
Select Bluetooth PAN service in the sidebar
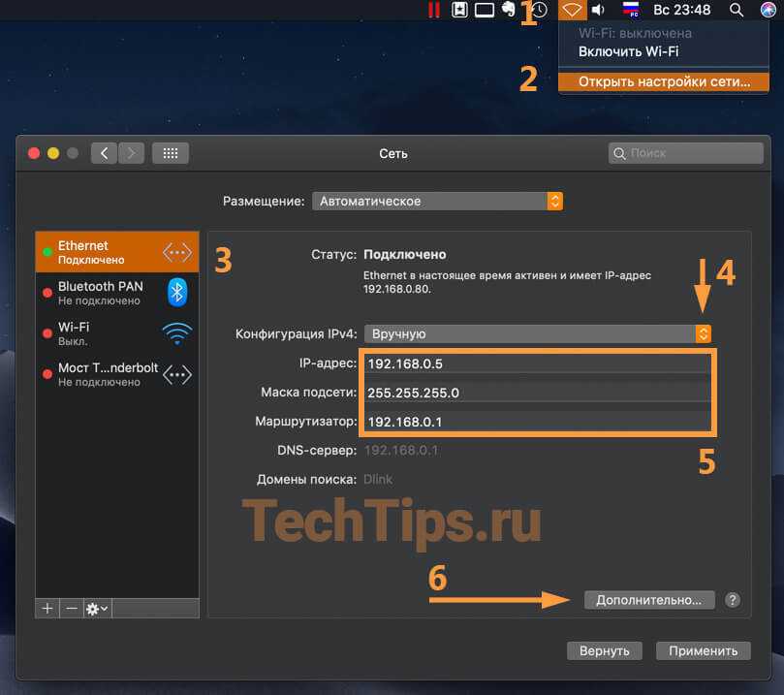(117, 293)
